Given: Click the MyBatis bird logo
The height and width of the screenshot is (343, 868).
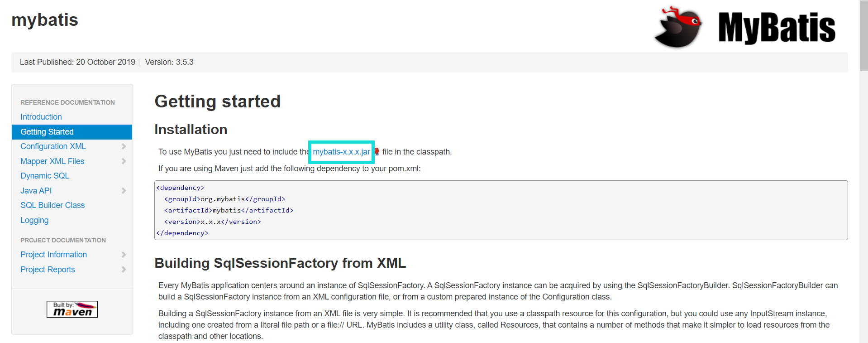Looking at the screenshot, I should point(677,27).
